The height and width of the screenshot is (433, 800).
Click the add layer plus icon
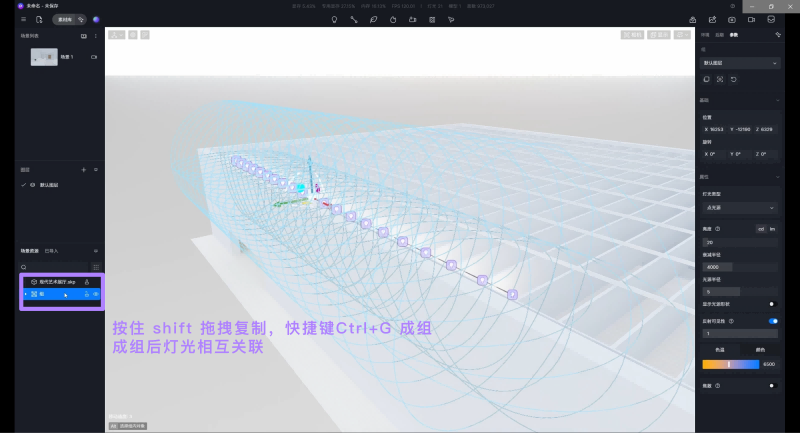(83, 170)
